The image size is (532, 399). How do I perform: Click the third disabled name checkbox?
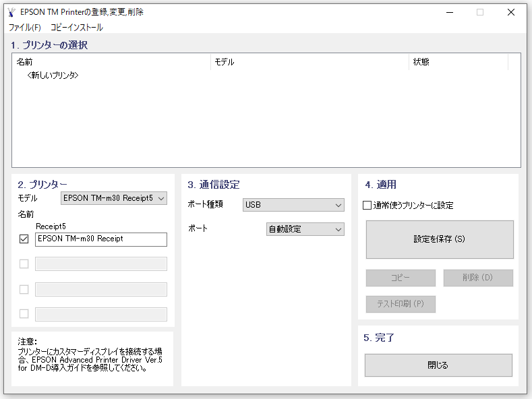24,289
